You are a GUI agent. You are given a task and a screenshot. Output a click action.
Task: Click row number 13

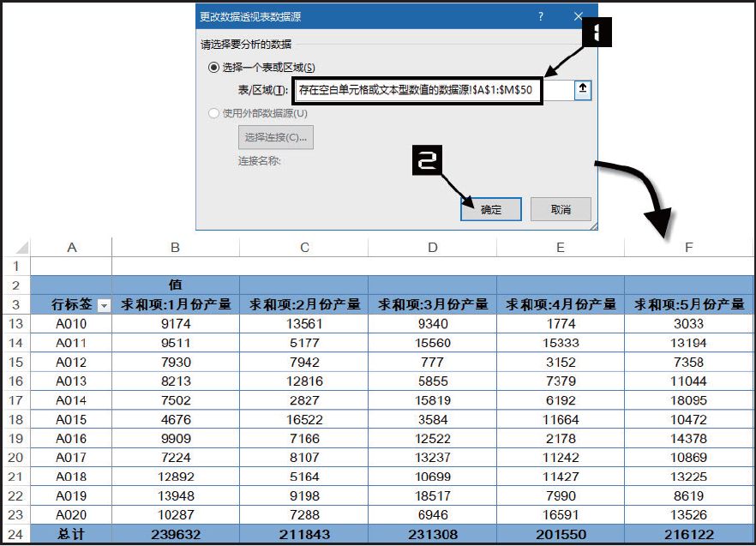tap(15, 324)
